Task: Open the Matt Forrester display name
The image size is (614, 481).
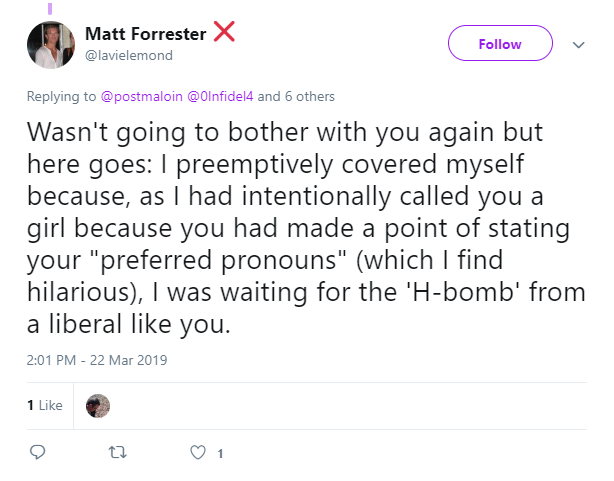Action: click(146, 34)
